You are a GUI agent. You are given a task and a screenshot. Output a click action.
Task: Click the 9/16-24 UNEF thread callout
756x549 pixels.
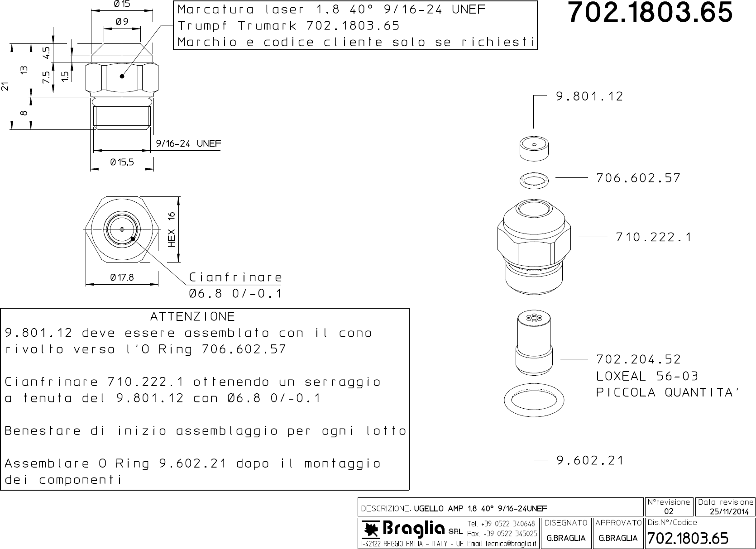point(188,144)
